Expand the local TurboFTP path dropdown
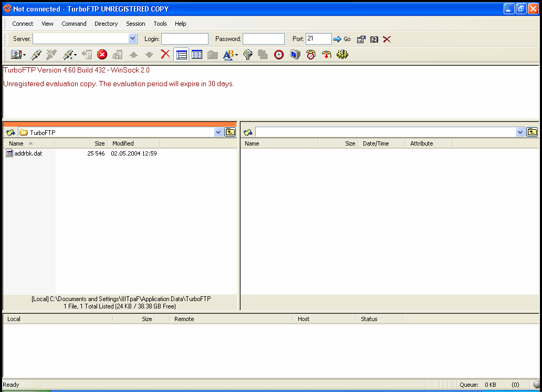 tap(218, 132)
